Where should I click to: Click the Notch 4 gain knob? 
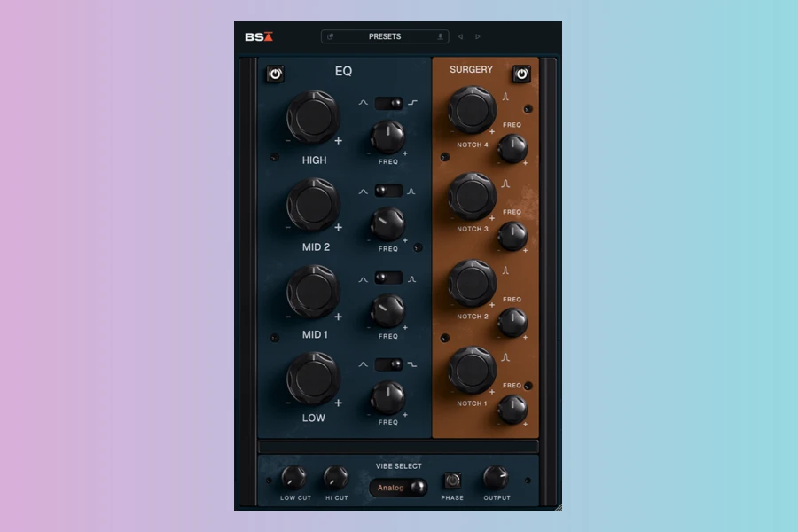pos(472,110)
